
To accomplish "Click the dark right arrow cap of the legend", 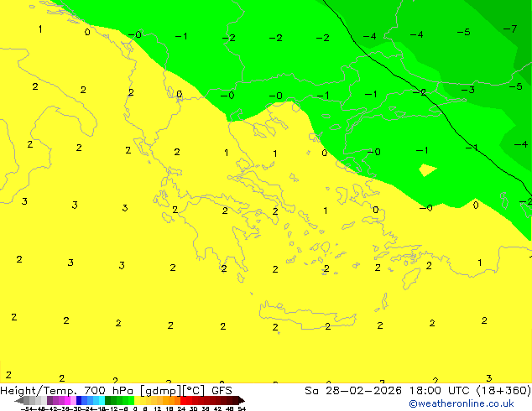I will tap(242, 401).
